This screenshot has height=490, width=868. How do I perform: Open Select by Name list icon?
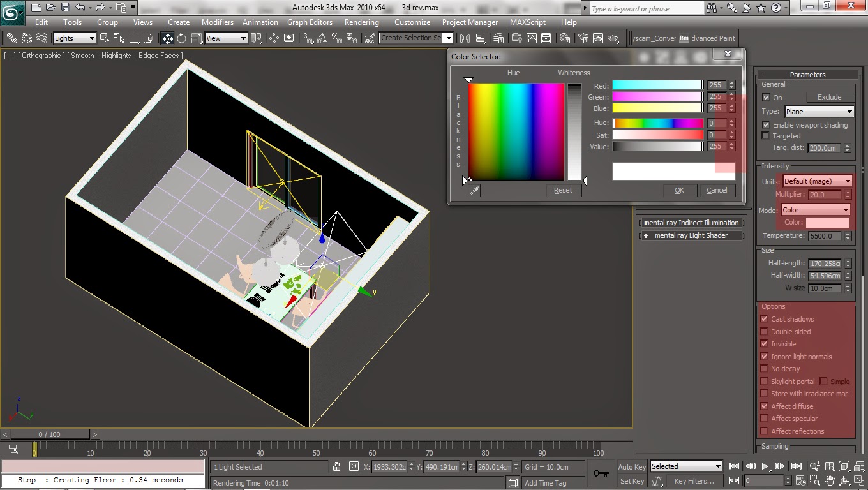click(x=120, y=38)
